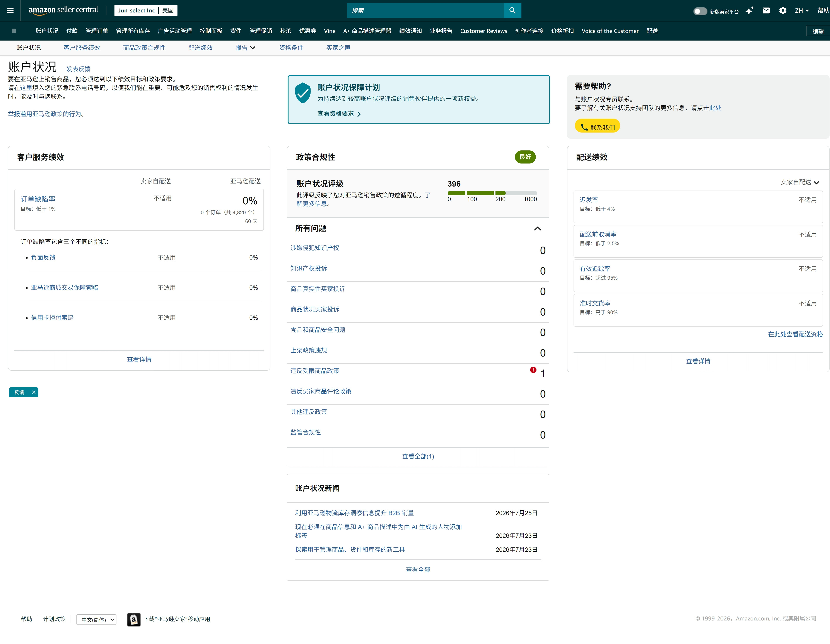
Task: Click 举报滥用亚马逊政策的行为 link
Action: (x=44, y=114)
